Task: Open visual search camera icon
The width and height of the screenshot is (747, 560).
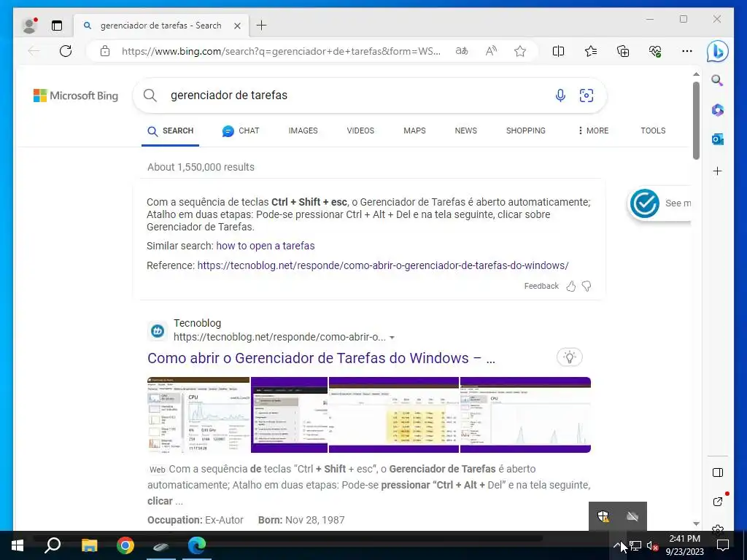Action: pyautogui.click(x=587, y=96)
